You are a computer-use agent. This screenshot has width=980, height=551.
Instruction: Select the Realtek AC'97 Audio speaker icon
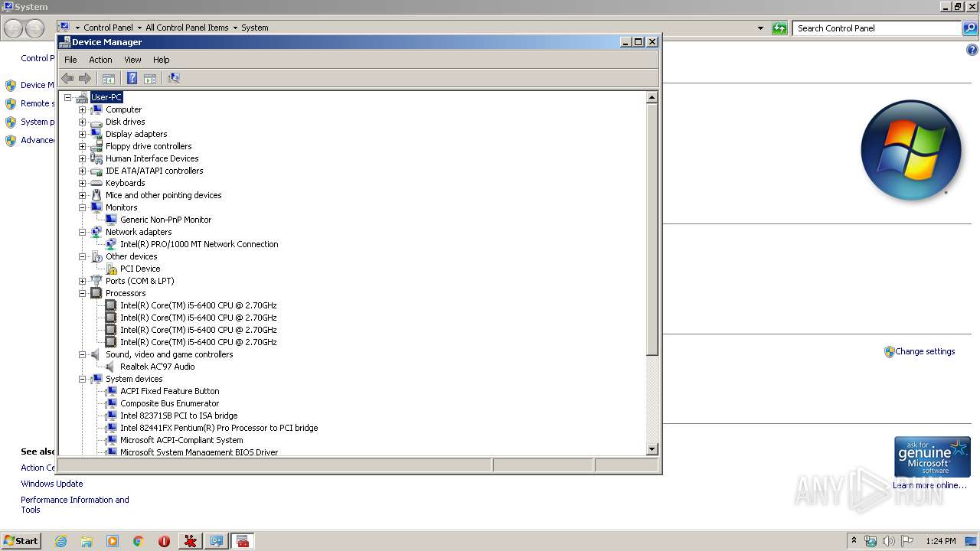[112, 367]
